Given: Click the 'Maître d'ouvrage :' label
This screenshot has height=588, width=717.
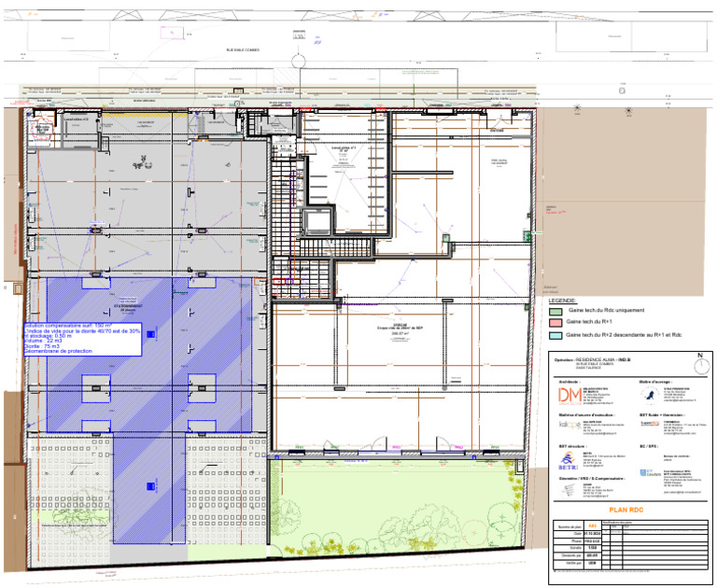Looking at the screenshot, I should 655,382.
